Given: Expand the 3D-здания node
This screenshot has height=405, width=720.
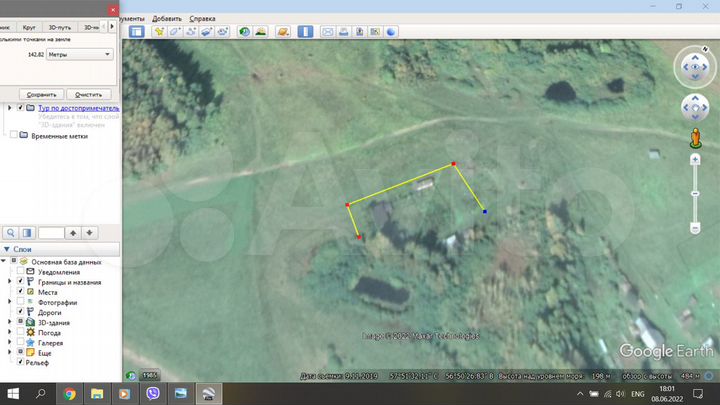Looking at the screenshot, I should point(10,321).
